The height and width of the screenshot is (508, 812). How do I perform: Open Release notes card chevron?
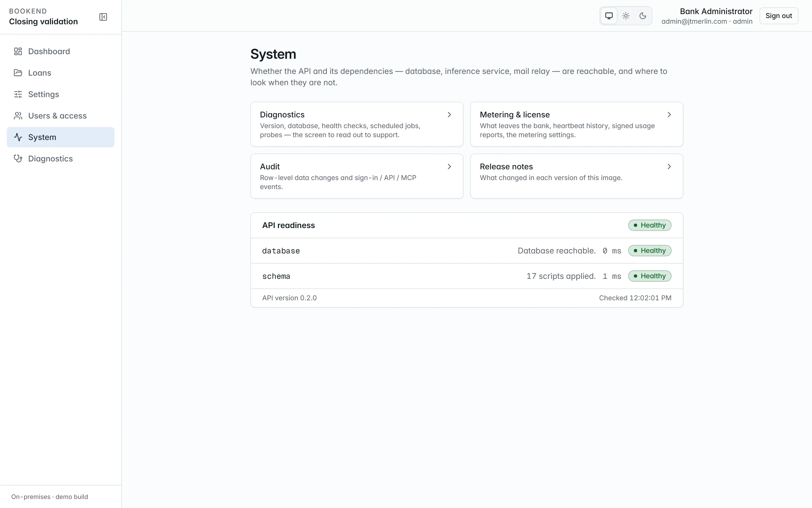(x=669, y=167)
